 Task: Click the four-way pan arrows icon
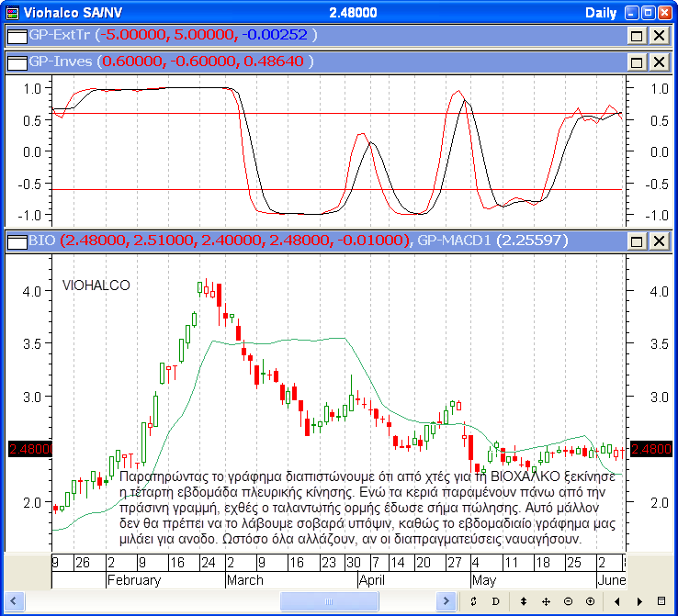(546, 601)
